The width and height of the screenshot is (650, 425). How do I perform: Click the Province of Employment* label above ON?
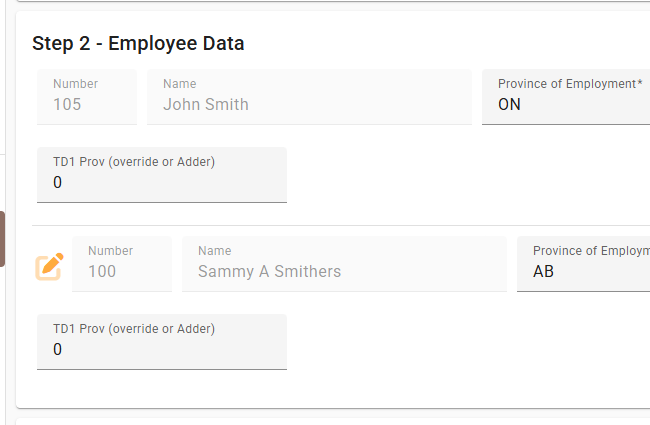click(x=570, y=84)
